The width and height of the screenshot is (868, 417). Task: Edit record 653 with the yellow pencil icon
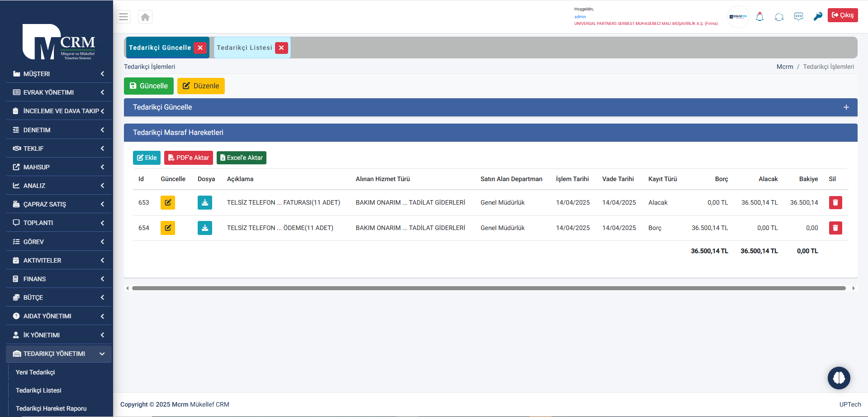tap(168, 202)
